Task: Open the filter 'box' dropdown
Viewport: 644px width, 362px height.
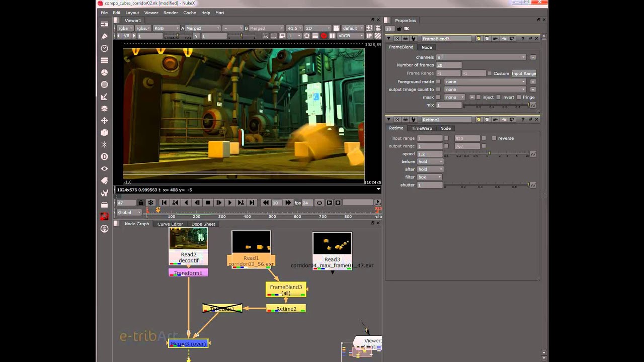Action: coord(430,177)
